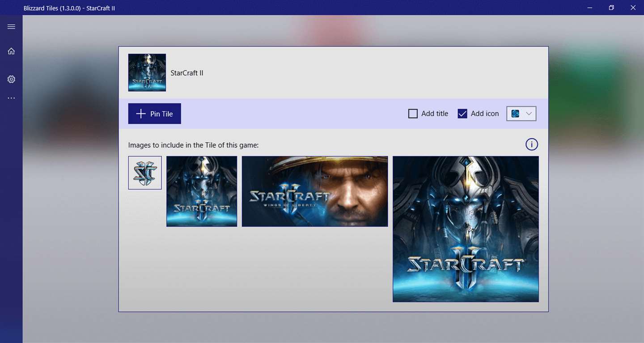644x343 pixels.
Task: Click the Pin Tile button
Action: [155, 114]
